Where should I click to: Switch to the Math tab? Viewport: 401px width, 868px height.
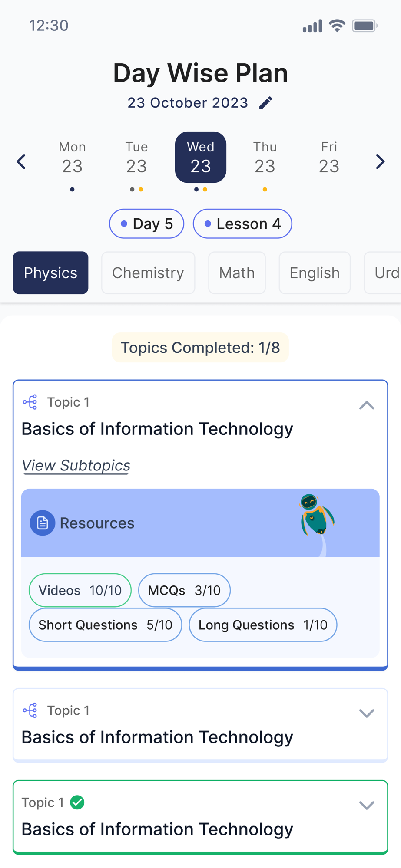coord(237,273)
